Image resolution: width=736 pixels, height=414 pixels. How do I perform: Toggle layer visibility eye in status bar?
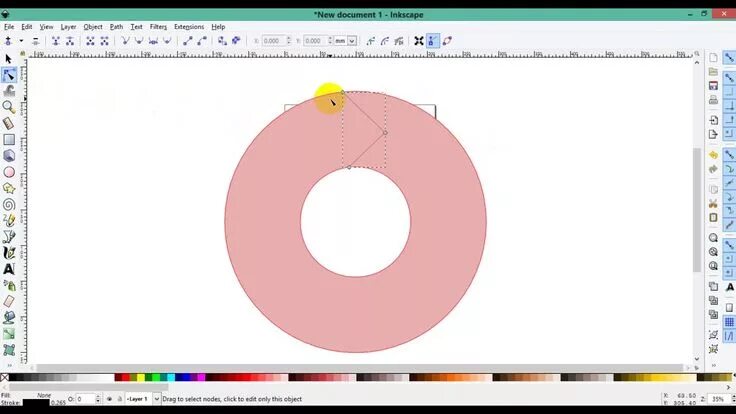[x=109, y=399]
